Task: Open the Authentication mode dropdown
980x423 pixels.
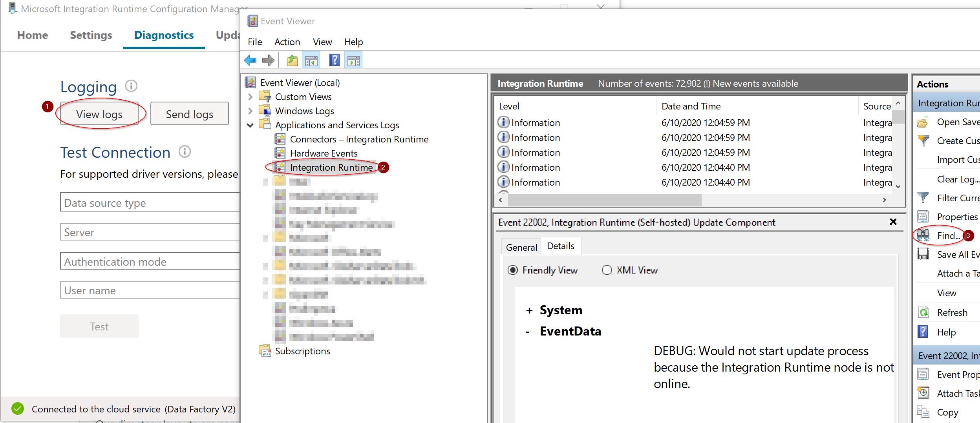Action: 150,261
